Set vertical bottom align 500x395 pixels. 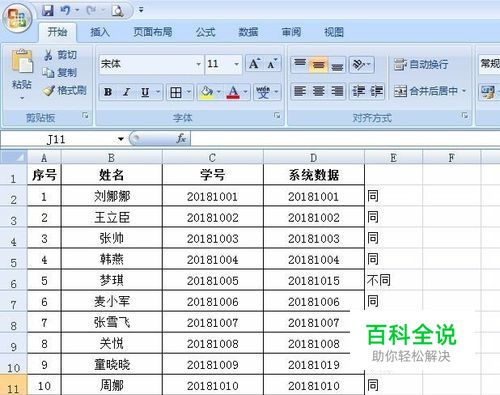337,64
